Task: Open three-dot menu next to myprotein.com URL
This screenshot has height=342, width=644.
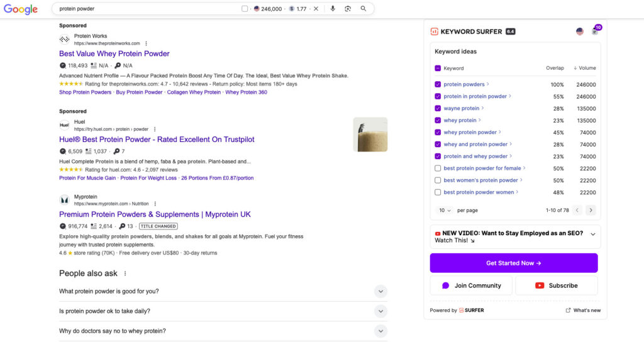Action: pos(155,204)
